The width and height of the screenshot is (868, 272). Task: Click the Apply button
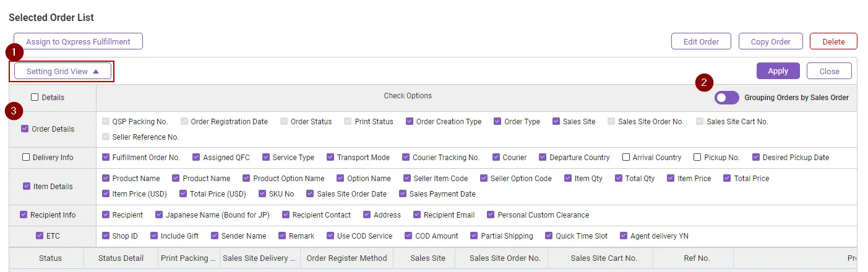point(778,71)
